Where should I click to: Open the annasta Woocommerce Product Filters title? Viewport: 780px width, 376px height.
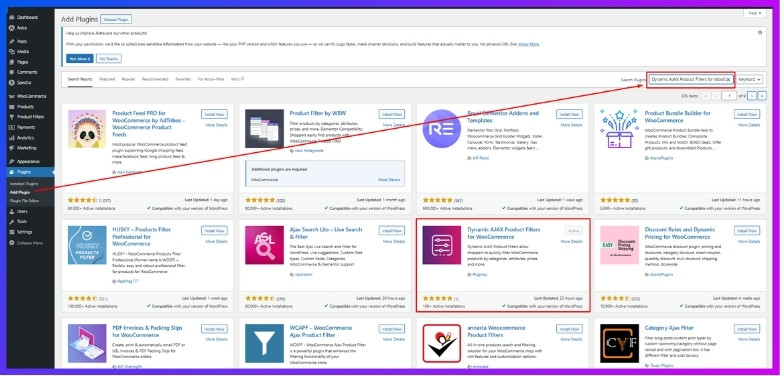coord(496,331)
